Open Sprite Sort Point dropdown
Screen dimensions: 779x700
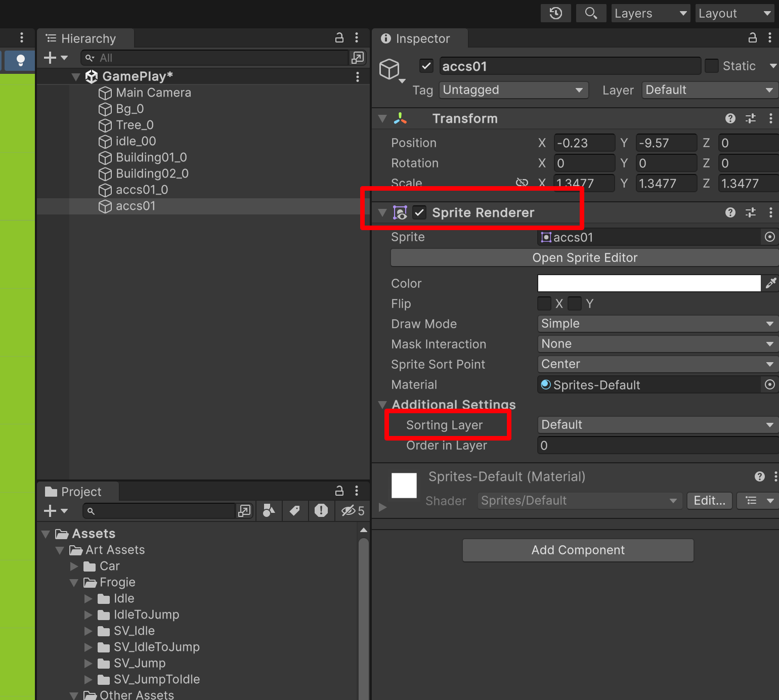[658, 364]
